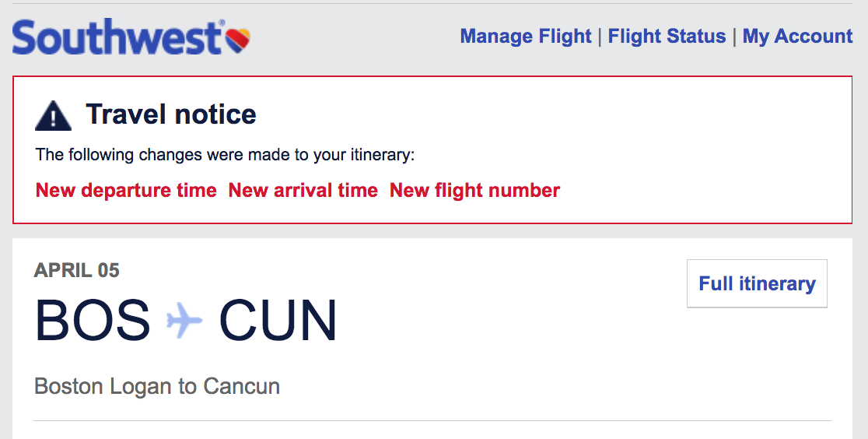Click the Southwest logo wordmark
The width and height of the screenshot is (868, 439).
point(117,37)
